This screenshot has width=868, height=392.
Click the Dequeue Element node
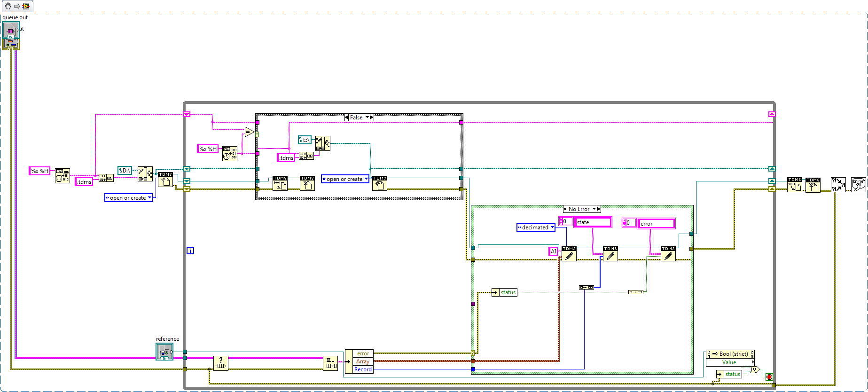[330, 363]
